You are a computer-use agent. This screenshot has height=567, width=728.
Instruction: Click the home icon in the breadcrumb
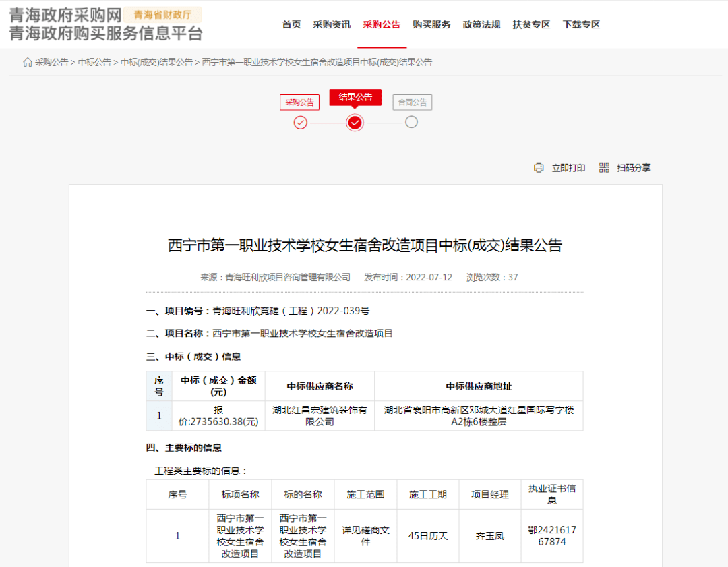click(28, 62)
